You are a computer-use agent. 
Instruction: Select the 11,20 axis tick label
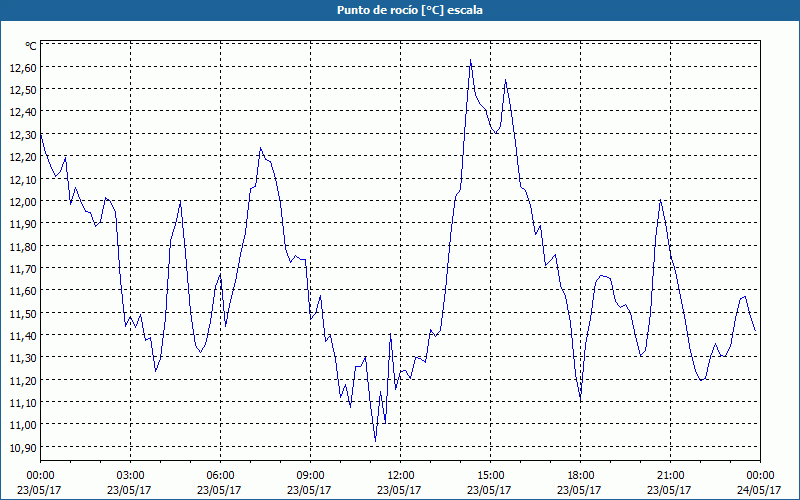23,380
